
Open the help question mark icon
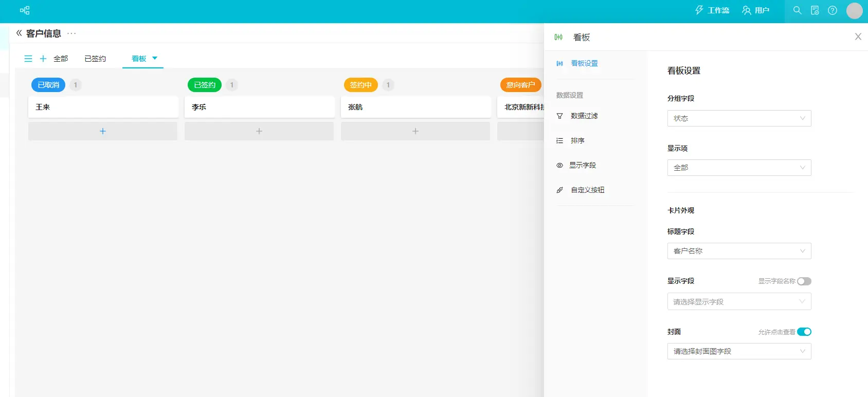[x=833, y=10]
